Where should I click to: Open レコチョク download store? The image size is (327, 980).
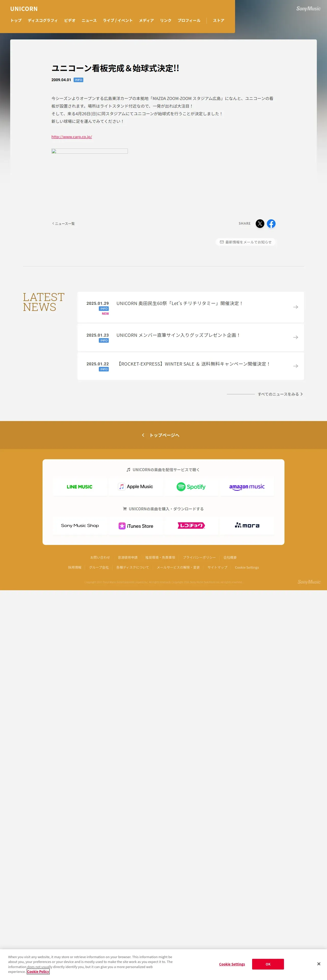[x=191, y=526]
